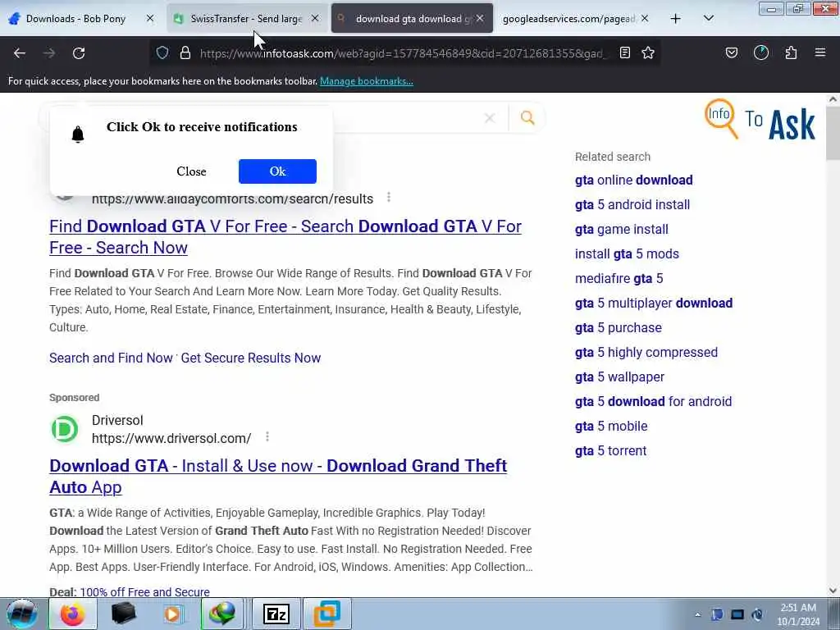Select related search gta 5 download for android
The image size is (840, 630).
click(653, 402)
